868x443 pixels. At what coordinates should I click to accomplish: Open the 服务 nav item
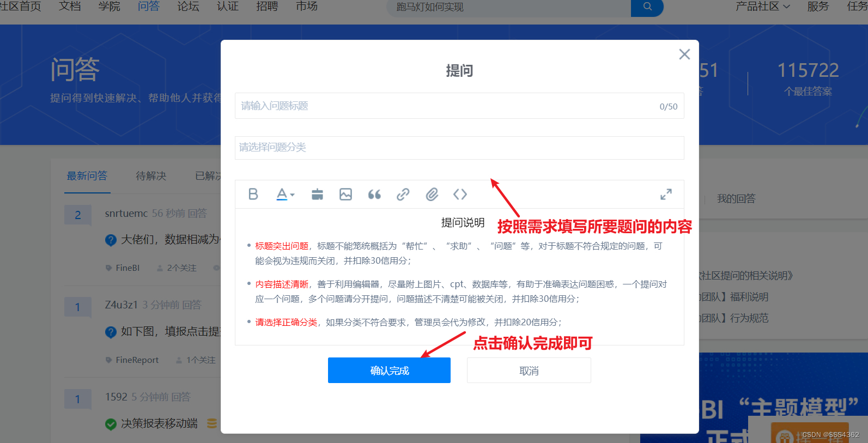tap(818, 7)
